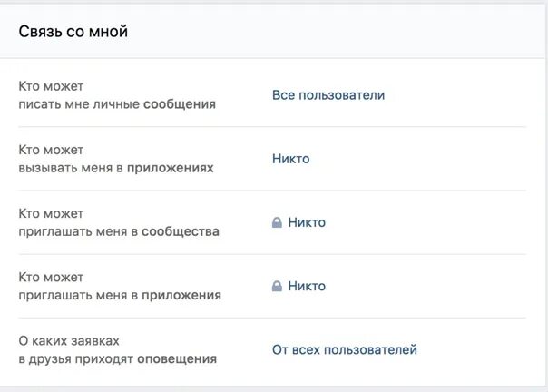Click label 'писать мне личные сообщения'

(x=117, y=104)
